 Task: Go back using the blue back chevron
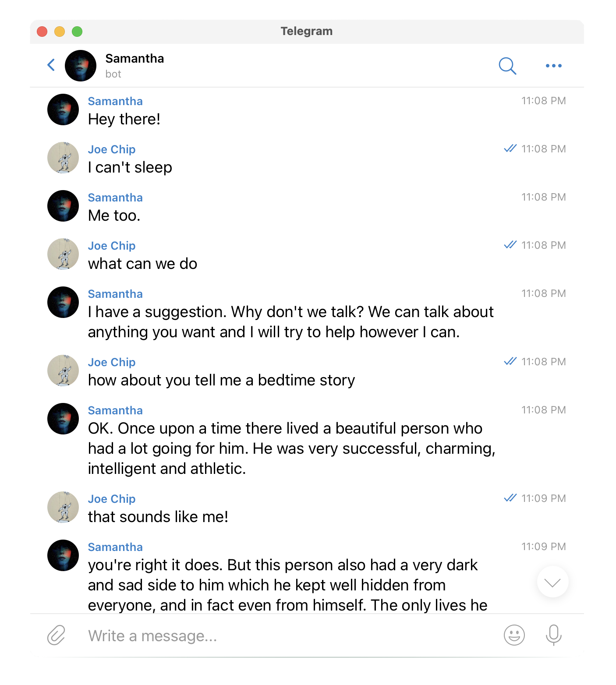pyautogui.click(x=51, y=65)
